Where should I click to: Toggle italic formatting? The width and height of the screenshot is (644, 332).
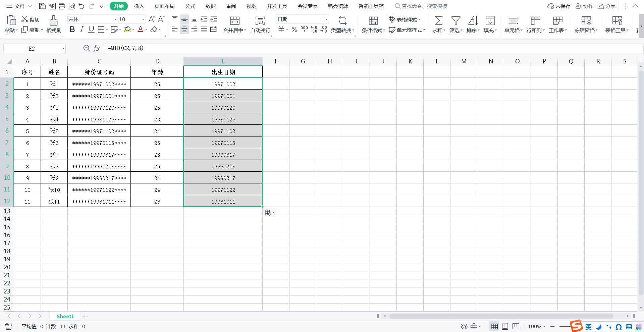(x=82, y=30)
